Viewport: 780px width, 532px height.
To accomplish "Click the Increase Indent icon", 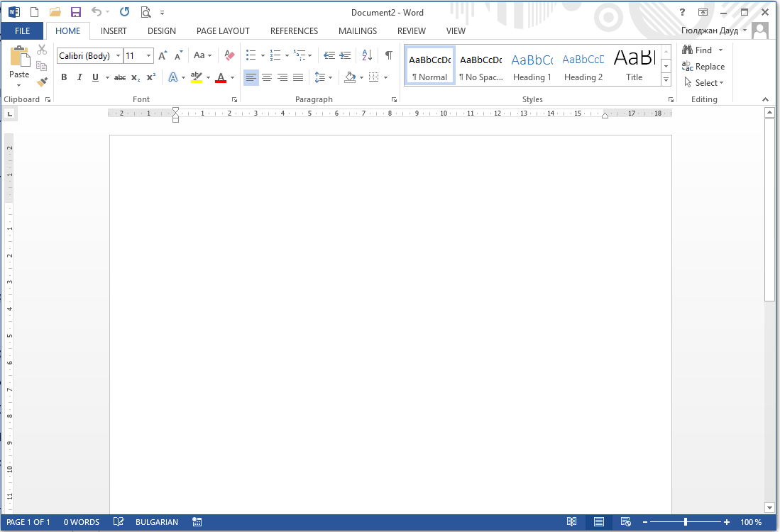I will coord(346,55).
